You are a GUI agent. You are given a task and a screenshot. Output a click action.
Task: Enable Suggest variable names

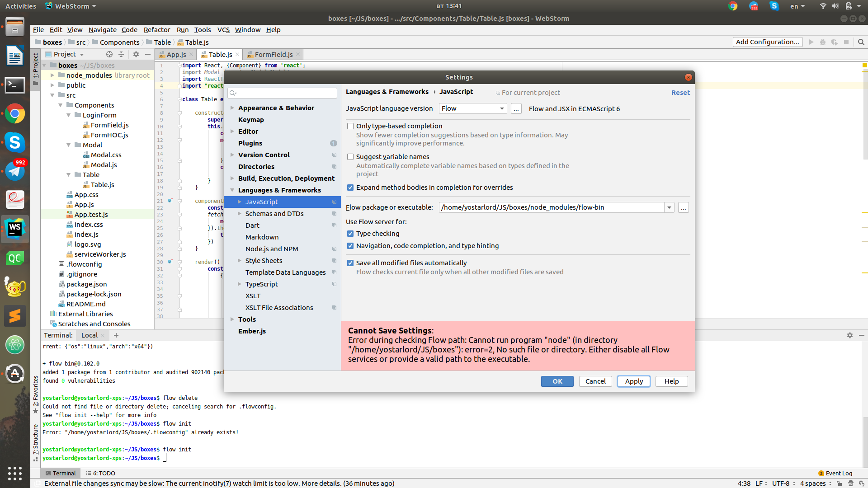[x=350, y=157]
